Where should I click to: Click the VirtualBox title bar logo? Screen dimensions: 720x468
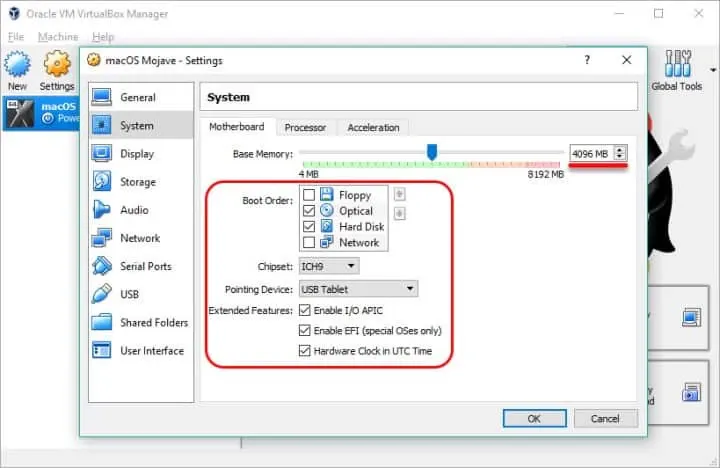[x=14, y=14]
